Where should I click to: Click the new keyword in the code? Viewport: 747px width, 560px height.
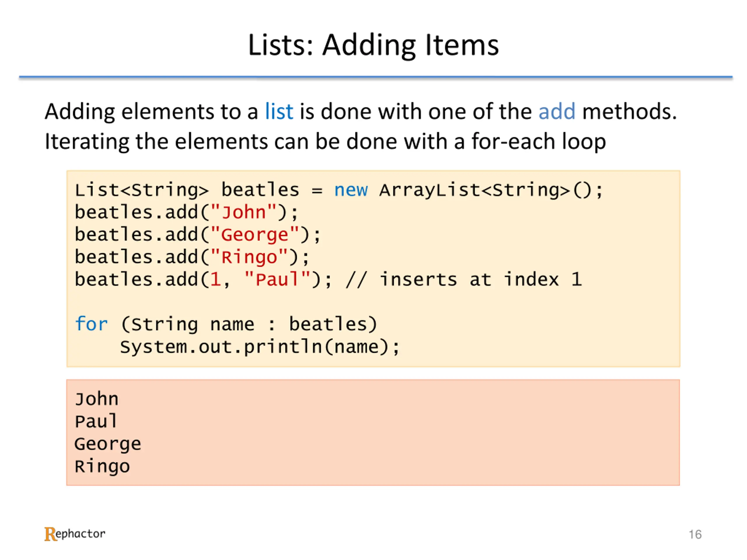(x=351, y=190)
